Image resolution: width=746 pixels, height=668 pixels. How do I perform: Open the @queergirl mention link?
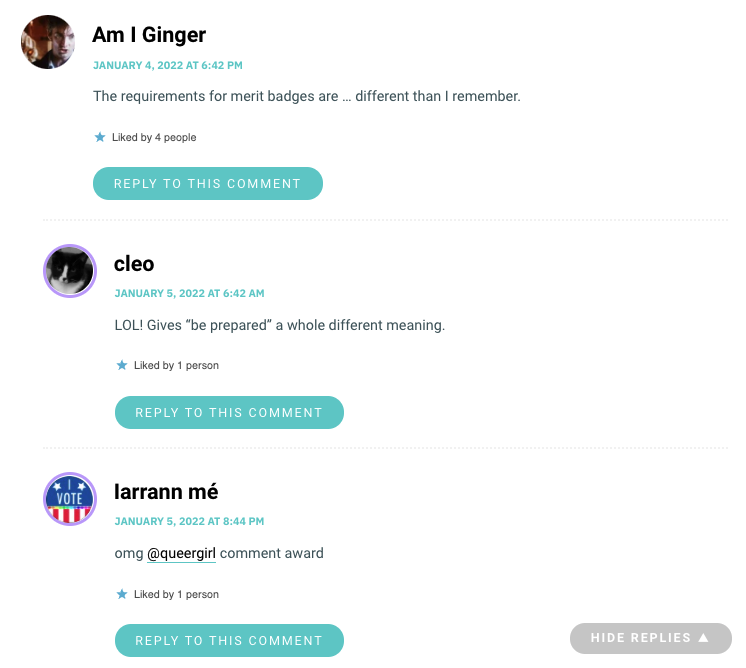coord(181,553)
